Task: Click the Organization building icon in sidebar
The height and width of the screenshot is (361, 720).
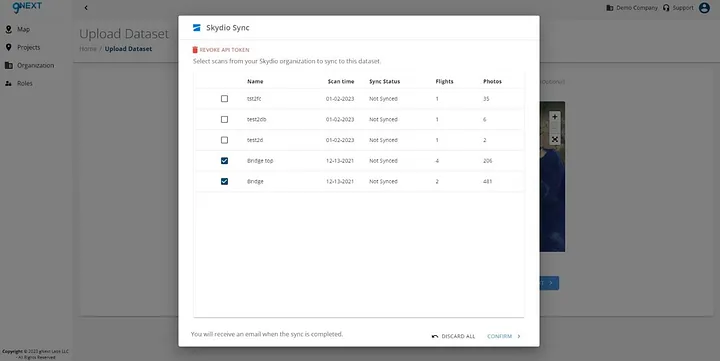Action: tap(8, 65)
